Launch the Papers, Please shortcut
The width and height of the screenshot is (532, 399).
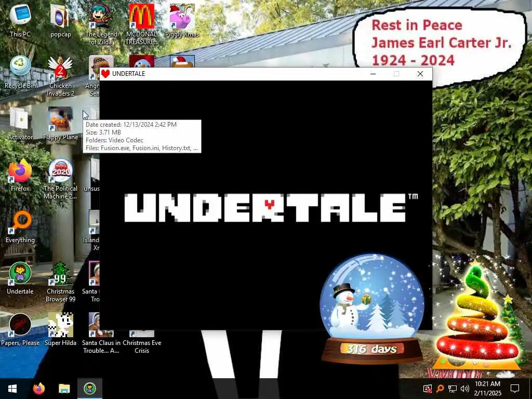20,329
